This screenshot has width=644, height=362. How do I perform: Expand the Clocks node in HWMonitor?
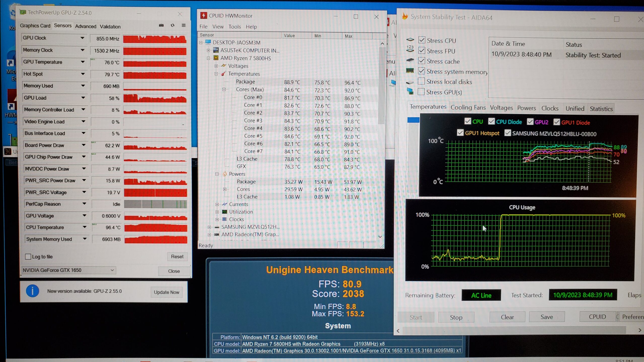217,219
